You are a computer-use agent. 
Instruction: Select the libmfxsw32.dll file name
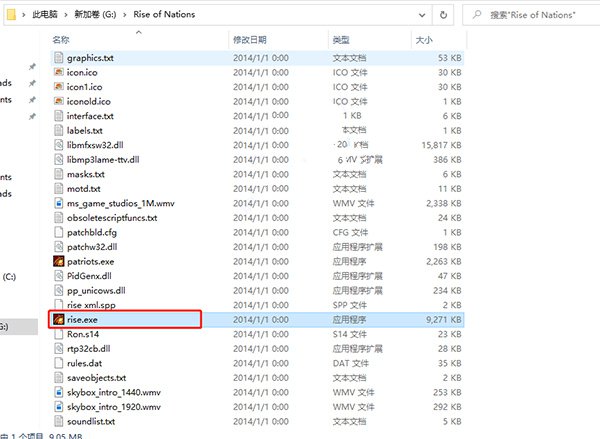[x=95, y=145]
